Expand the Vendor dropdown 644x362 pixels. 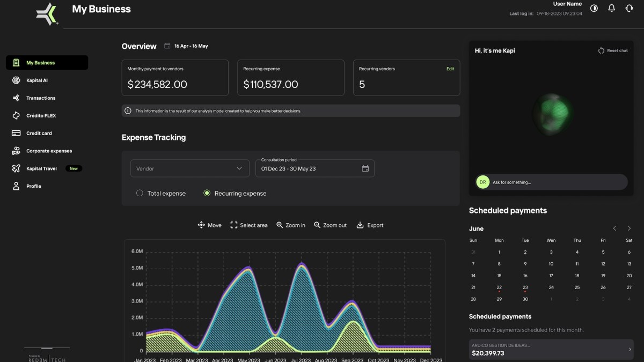pyautogui.click(x=190, y=168)
